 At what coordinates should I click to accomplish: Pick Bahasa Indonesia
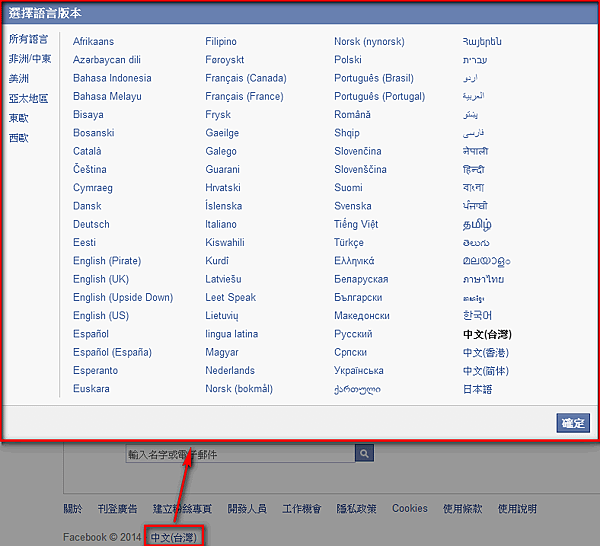pyautogui.click(x=112, y=78)
